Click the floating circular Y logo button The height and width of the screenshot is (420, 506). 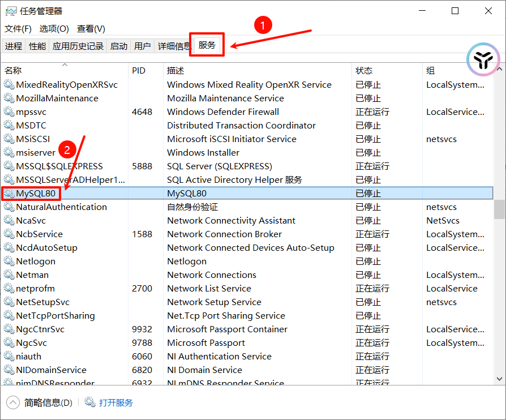click(x=483, y=59)
